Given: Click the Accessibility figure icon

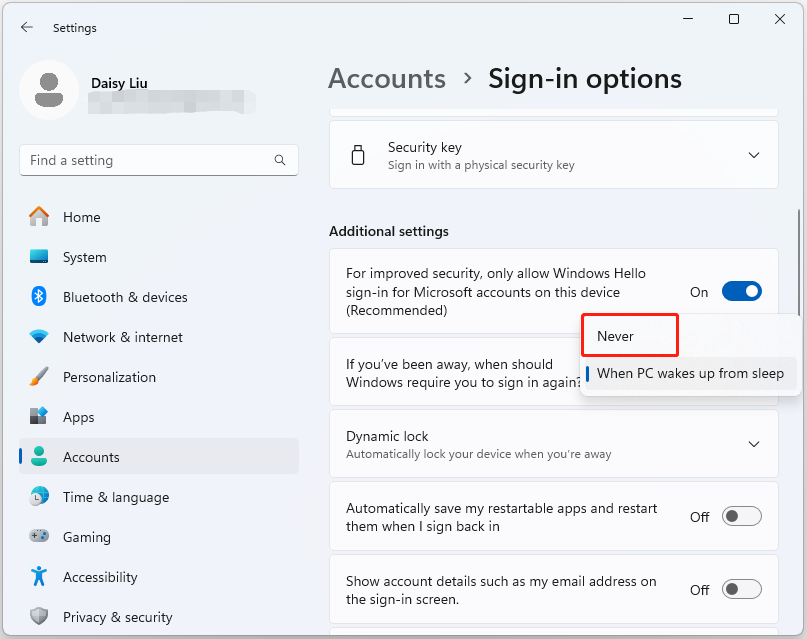Looking at the screenshot, I should pyautogui.click(x=39, y=576).
